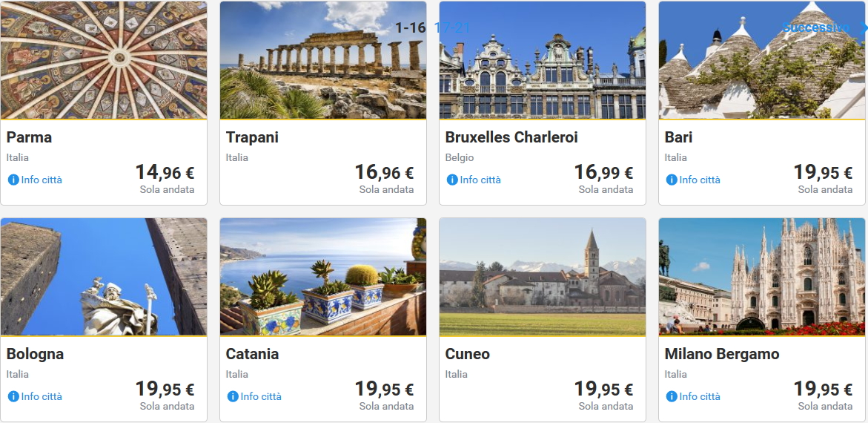Open the Trapani temple ruins photo
The height and width of the screenshot is (423, 868).
tap(323, 67)
